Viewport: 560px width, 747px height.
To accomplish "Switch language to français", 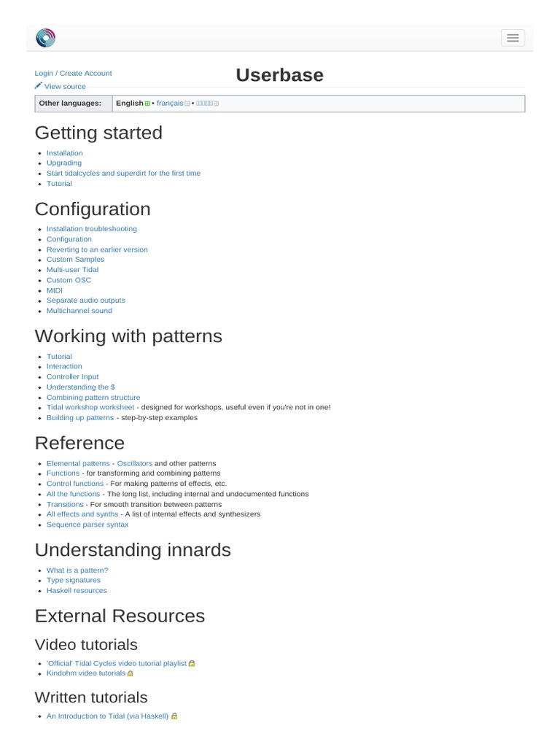I will pos(169,104).
